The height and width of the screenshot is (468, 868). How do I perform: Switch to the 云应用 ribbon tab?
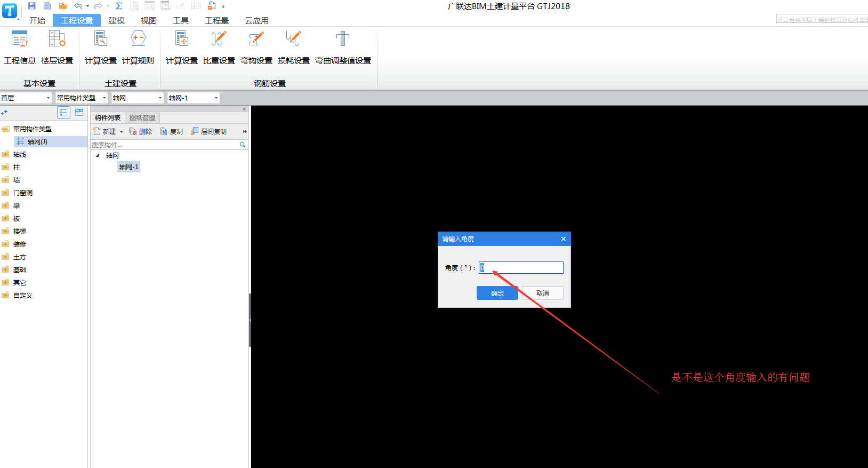[x=257, y=20]
